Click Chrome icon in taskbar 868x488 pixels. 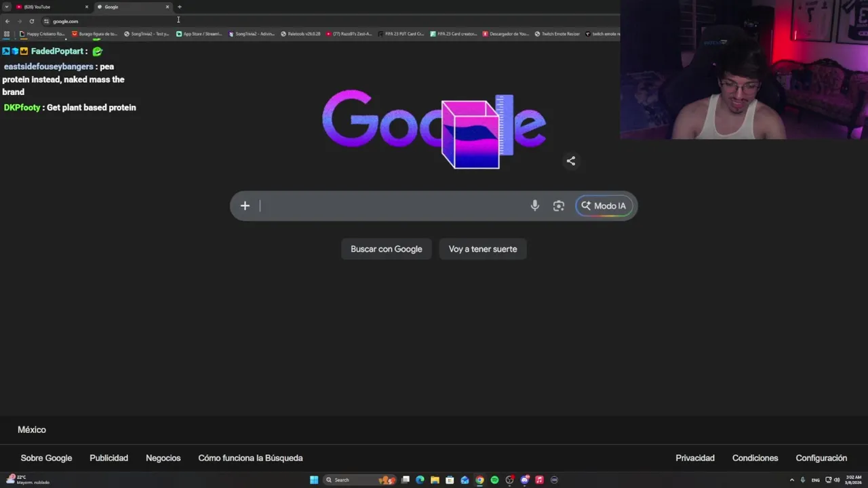(x=479, y=480)
